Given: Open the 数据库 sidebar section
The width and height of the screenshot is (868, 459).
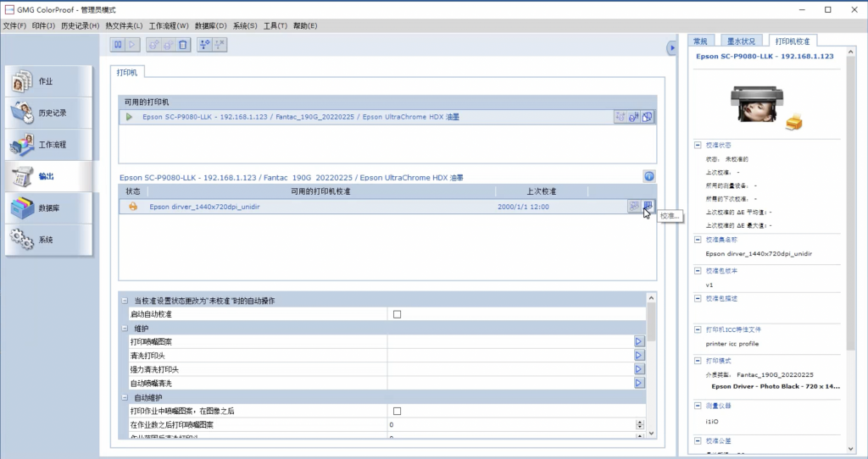Looking at the screenshot, I should pyautogui.click(x=48, y=208).
